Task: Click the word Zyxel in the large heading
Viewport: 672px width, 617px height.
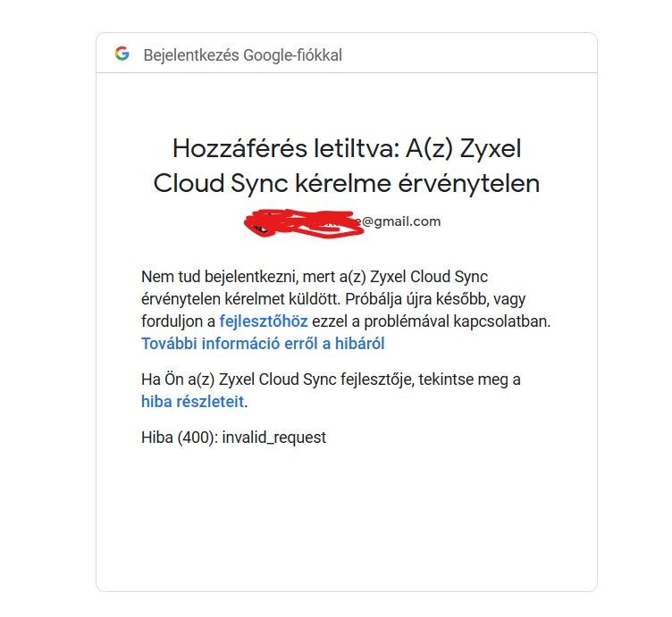Action: point(491,149)
